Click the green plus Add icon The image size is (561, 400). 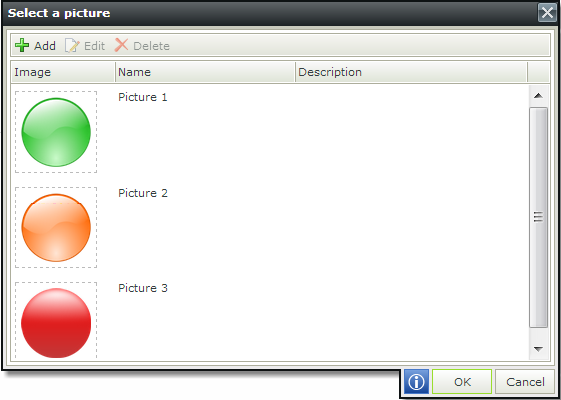click(22, 45)
